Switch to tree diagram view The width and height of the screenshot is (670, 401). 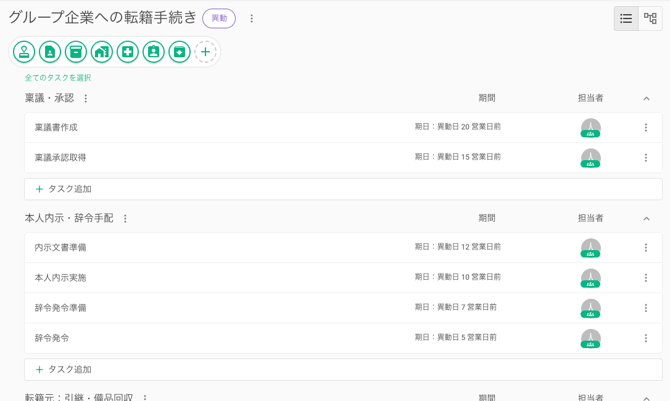pyautogui.click(x=651, y=18)
